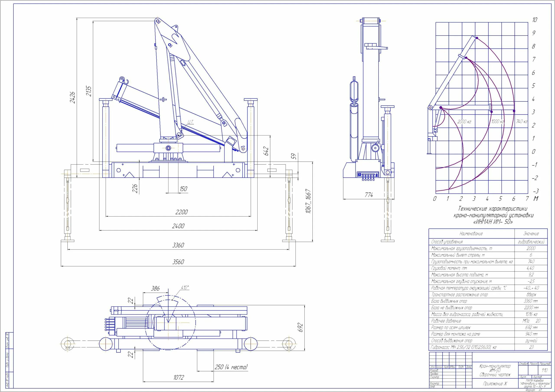Click the 1072 bottom view dimension

[x=179, y=377]
